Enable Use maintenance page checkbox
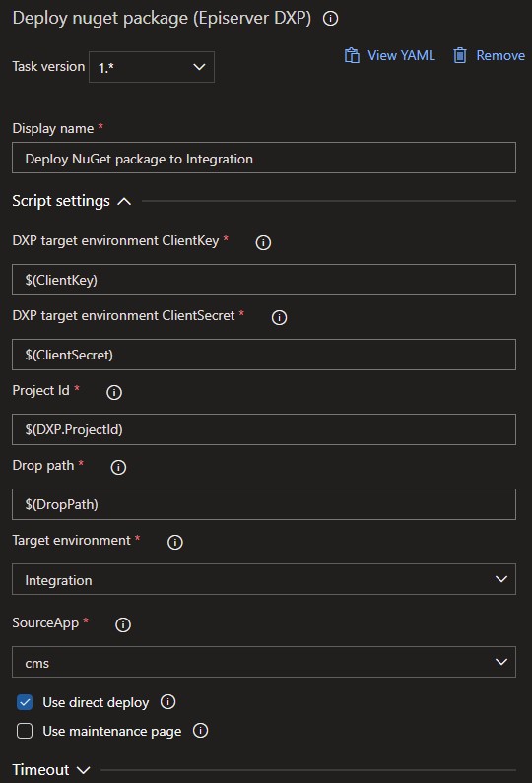 click(x=25, y=731)
